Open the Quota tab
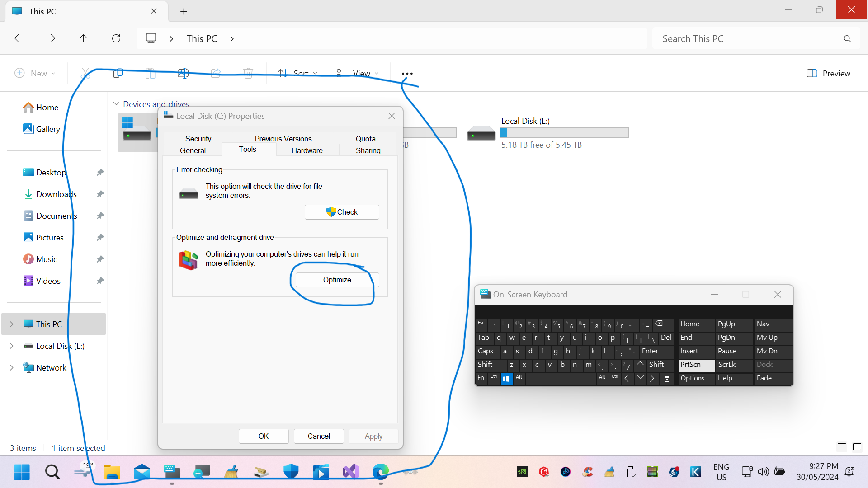The width and height of the screenshot is (868, 488). coord(365,138)
